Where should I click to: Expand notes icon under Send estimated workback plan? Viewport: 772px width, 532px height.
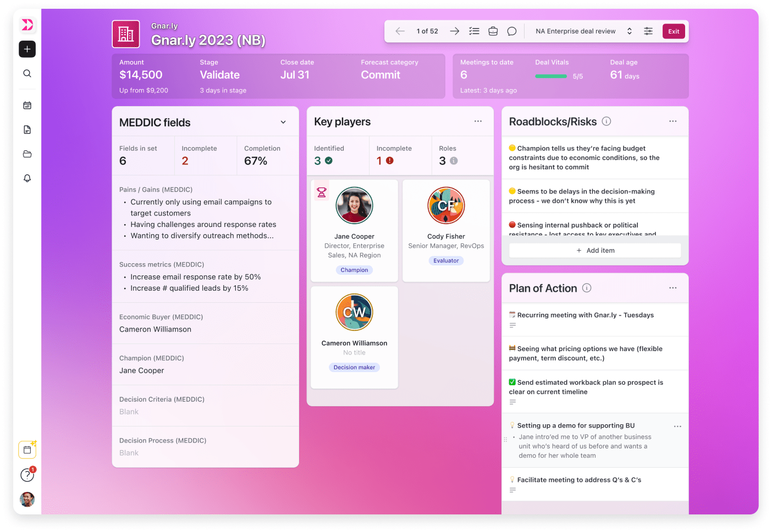pos(512,402)
